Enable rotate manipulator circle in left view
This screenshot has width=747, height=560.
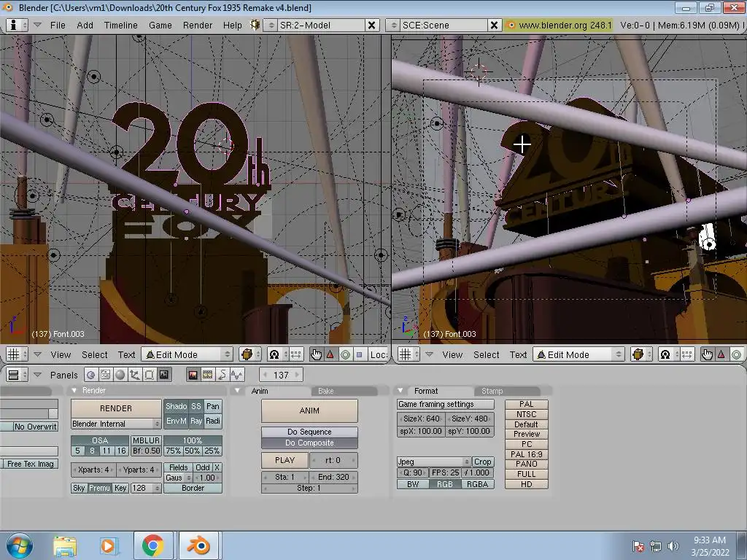point(345,354)
